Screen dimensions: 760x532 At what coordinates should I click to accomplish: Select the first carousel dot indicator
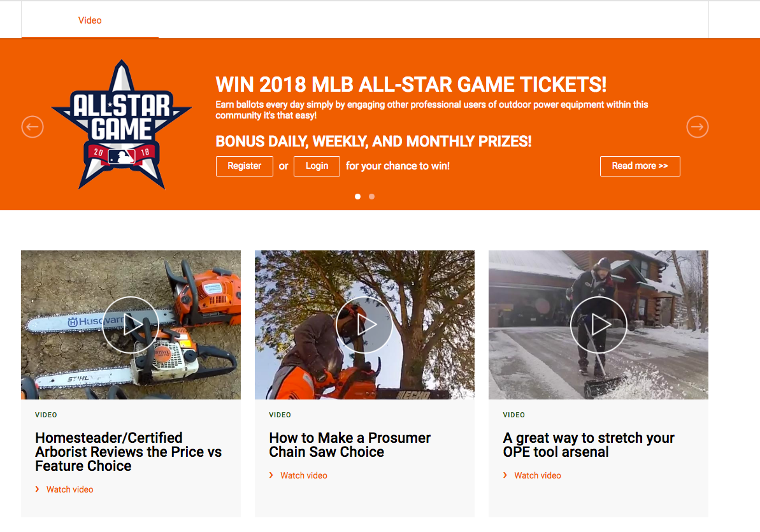click(358, 196)
